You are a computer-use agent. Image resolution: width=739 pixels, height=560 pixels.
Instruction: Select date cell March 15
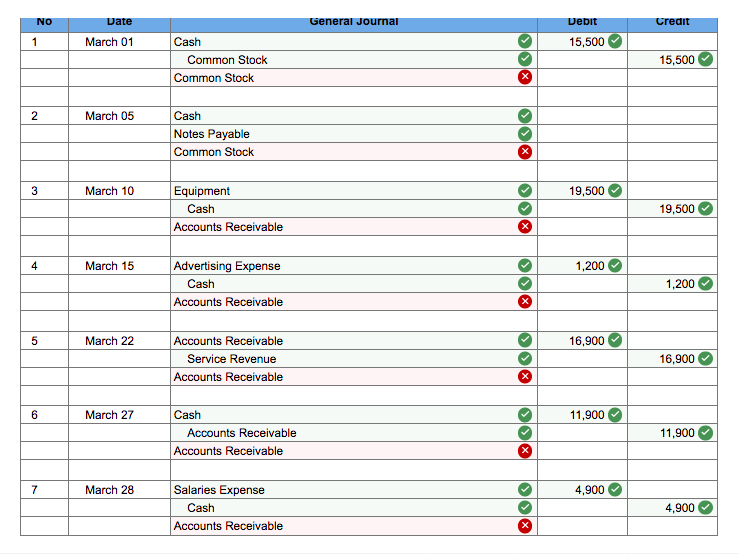pos(119,265)
